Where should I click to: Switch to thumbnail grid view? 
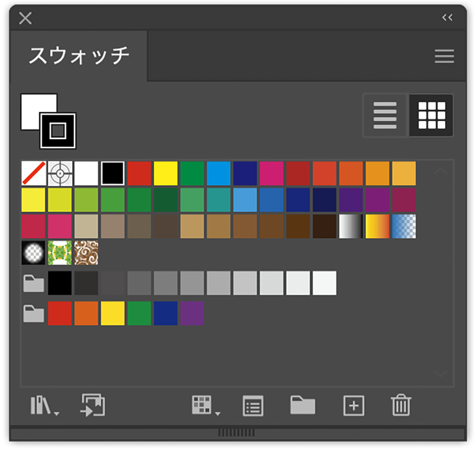[432, 116]
